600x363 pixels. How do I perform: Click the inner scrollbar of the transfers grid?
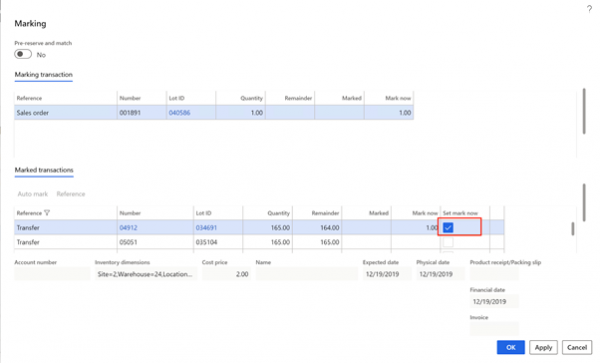click(573, 229)
